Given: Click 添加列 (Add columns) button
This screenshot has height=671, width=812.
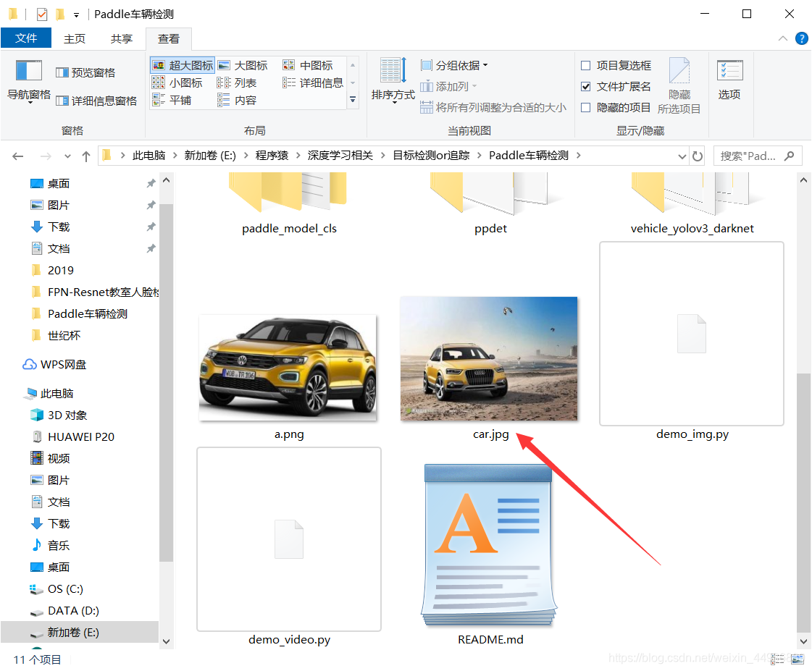Looking at the screenshot, I should tap(448, 86).
